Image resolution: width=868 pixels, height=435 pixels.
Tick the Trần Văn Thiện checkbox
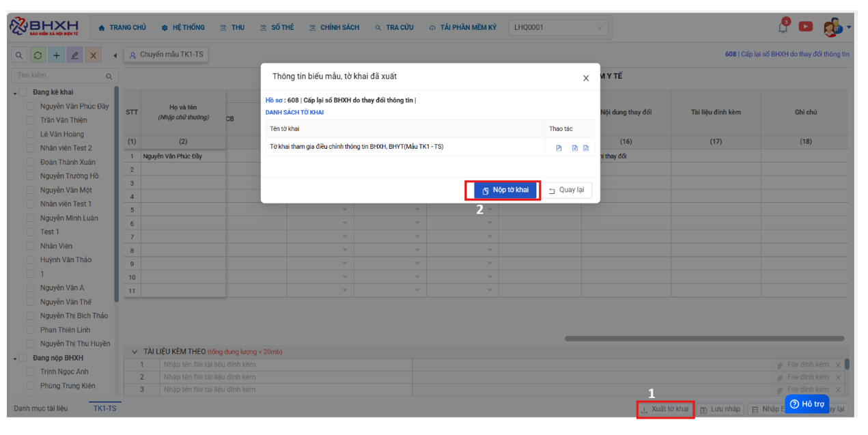click(x=30, y=120)
